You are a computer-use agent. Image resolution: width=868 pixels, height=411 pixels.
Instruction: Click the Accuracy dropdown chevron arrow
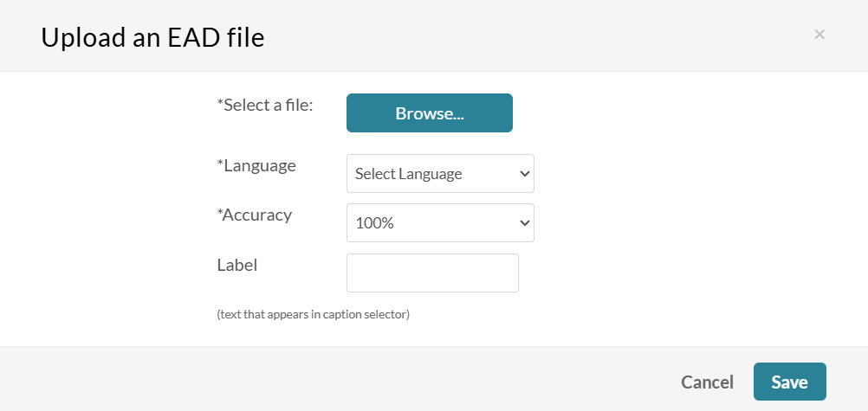(x=524, y=223)
